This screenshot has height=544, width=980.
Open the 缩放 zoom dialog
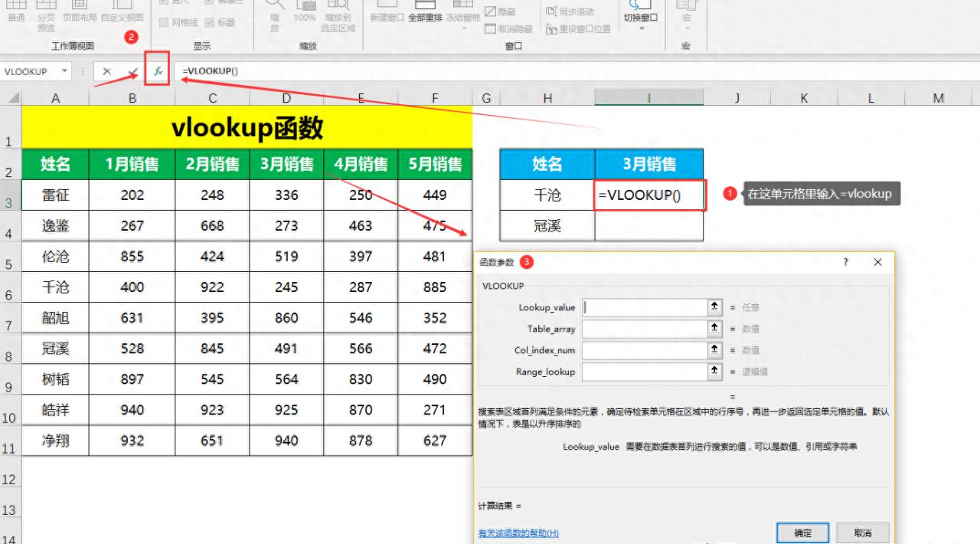click(275, 18)
